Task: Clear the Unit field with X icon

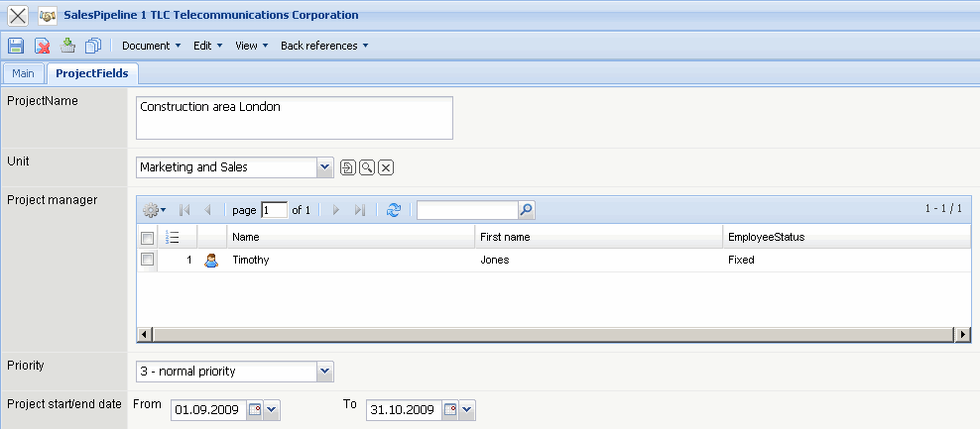Action: pyautogui.click(x=386, y=167)
